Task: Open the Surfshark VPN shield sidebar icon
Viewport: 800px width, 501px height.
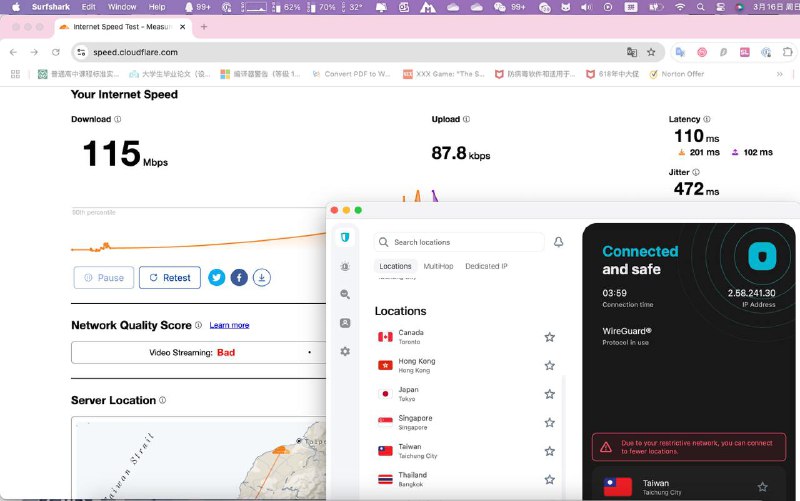Action: (345, 237)
